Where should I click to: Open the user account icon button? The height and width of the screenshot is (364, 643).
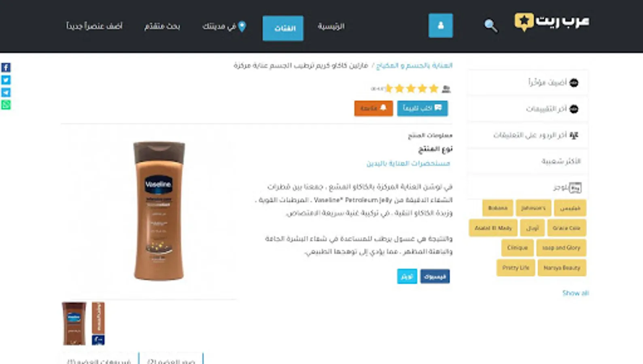coord(441,25)
